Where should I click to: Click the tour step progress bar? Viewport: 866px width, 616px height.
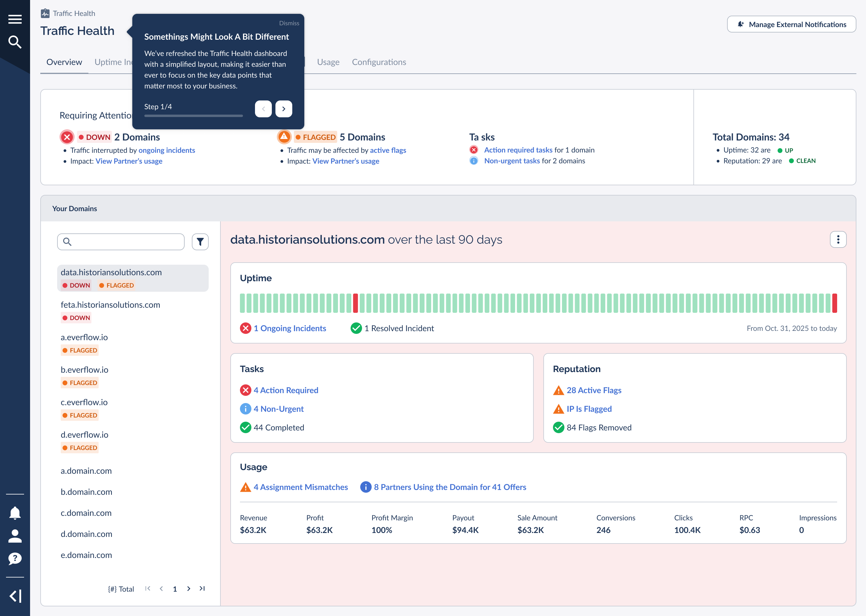coord(193,116)
